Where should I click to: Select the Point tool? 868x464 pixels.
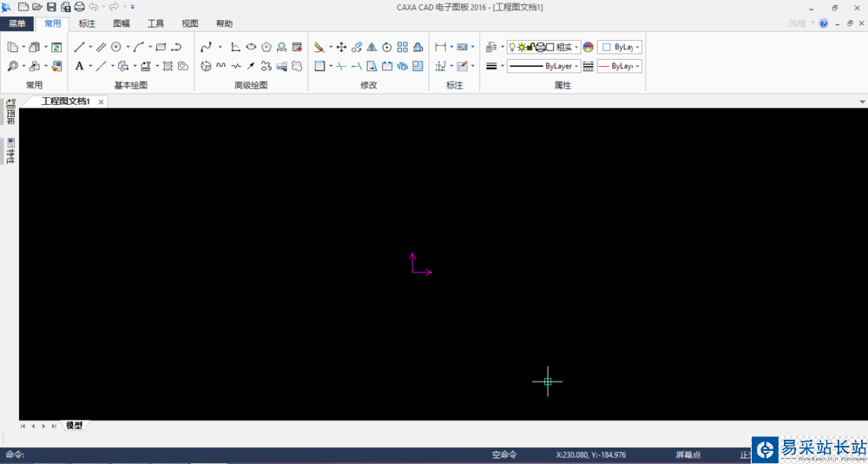(220, 47)
